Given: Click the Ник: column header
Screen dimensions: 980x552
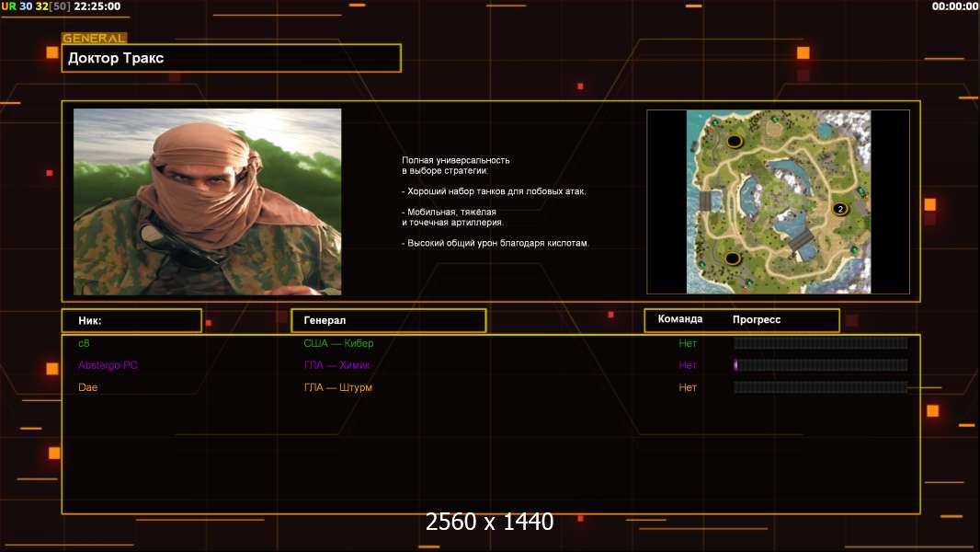Looking at the screenshot, I should tap(131, 320).
